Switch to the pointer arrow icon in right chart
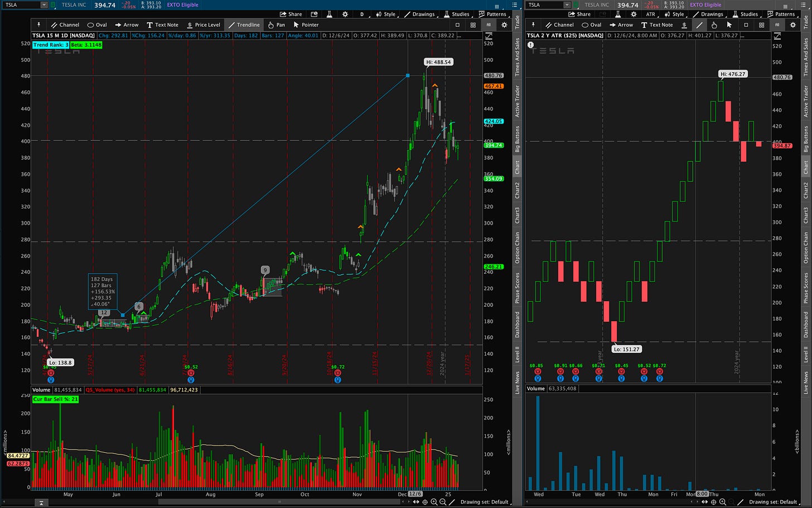The height and width of the screenshot is (508, 812). click(x=729, y=25)
